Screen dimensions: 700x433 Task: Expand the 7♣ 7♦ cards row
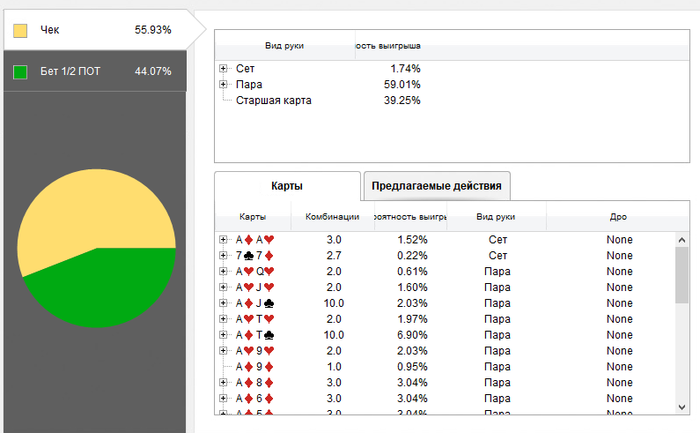223,255
